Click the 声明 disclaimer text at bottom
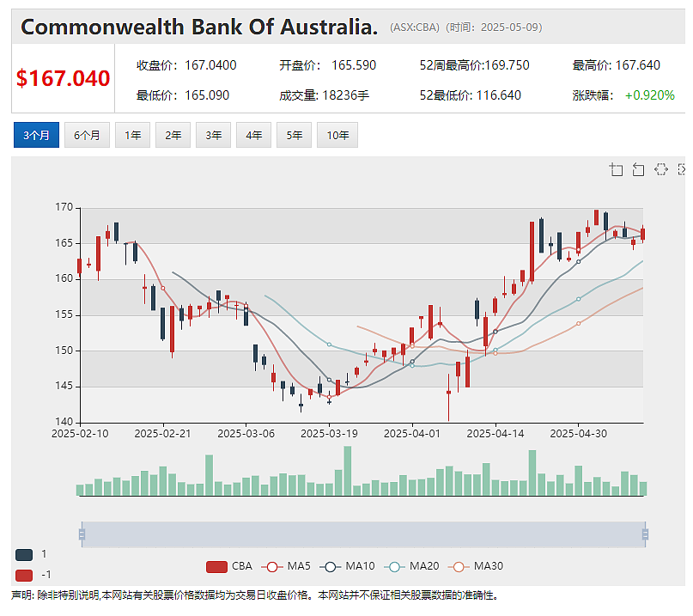693x616 pixels. click(x=255, y=595)
